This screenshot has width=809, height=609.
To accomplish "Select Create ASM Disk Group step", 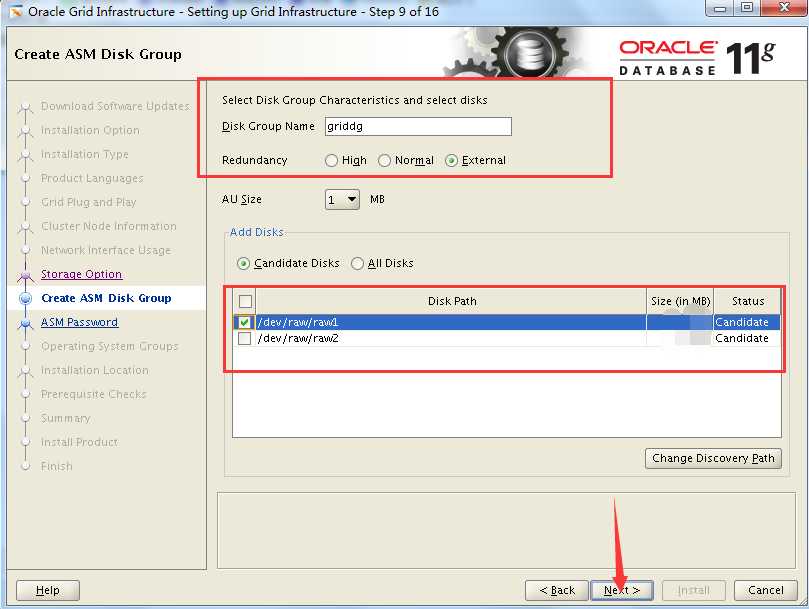I will click(106, 298).
